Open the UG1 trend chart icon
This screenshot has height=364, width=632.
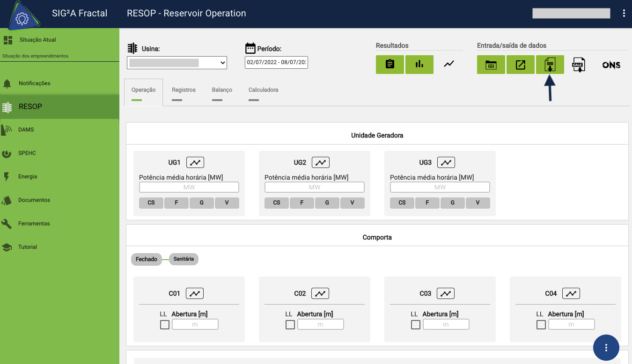point(195,162)
